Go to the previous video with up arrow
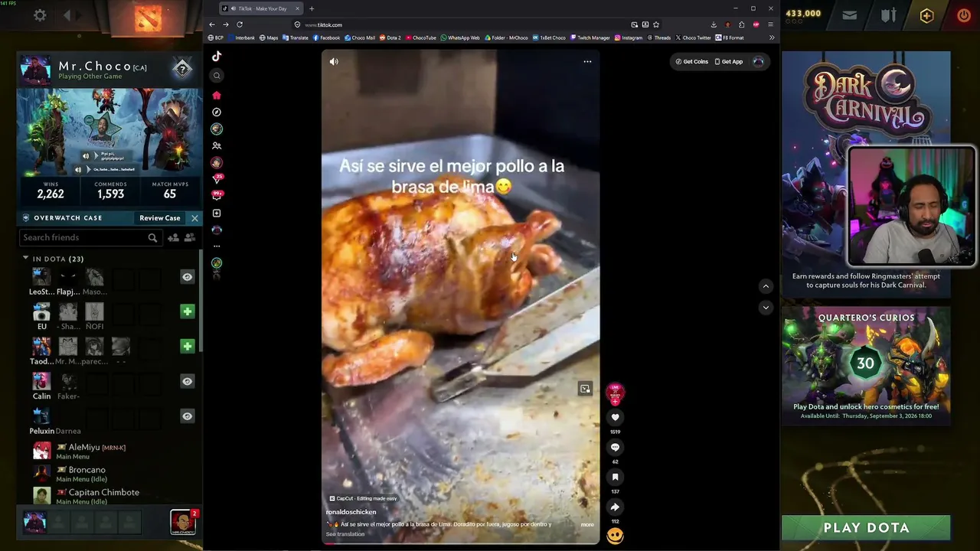980x551 pixels. coord(766,286)
